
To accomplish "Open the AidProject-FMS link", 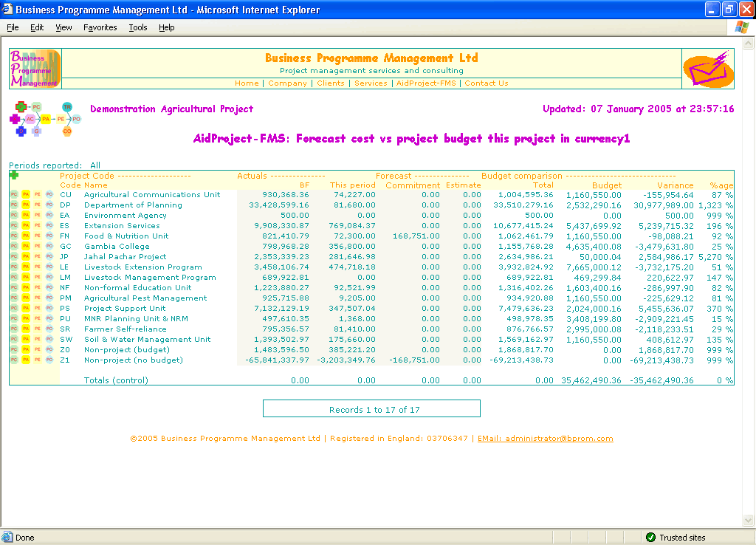I will point(426,83).
